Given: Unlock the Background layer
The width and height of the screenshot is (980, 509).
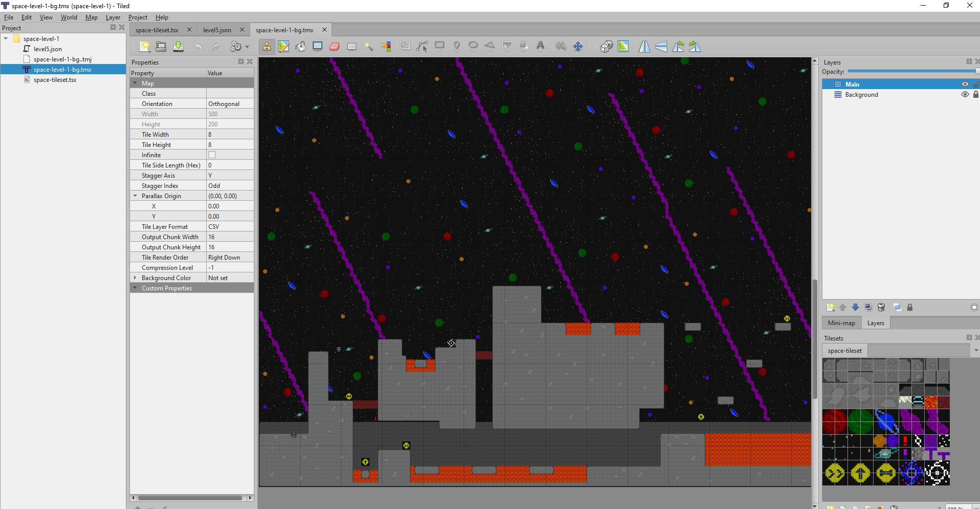Looking at the screenshot, I should tap(975, 95).
